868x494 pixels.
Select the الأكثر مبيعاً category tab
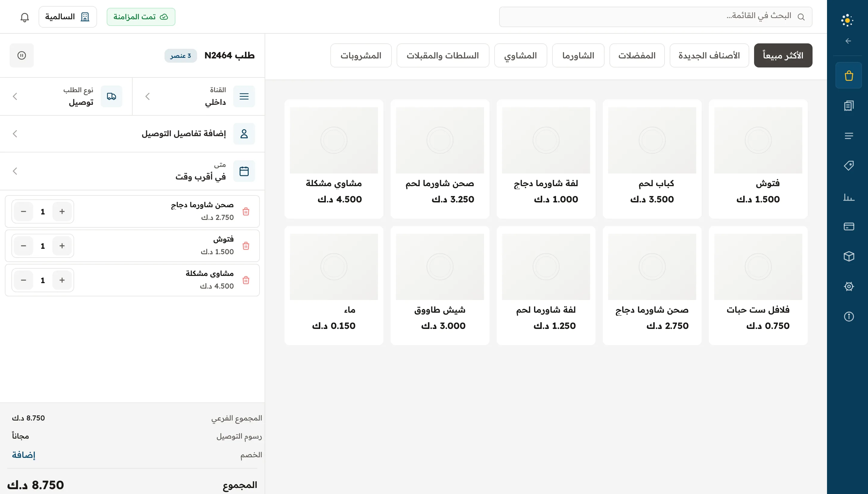783,55
